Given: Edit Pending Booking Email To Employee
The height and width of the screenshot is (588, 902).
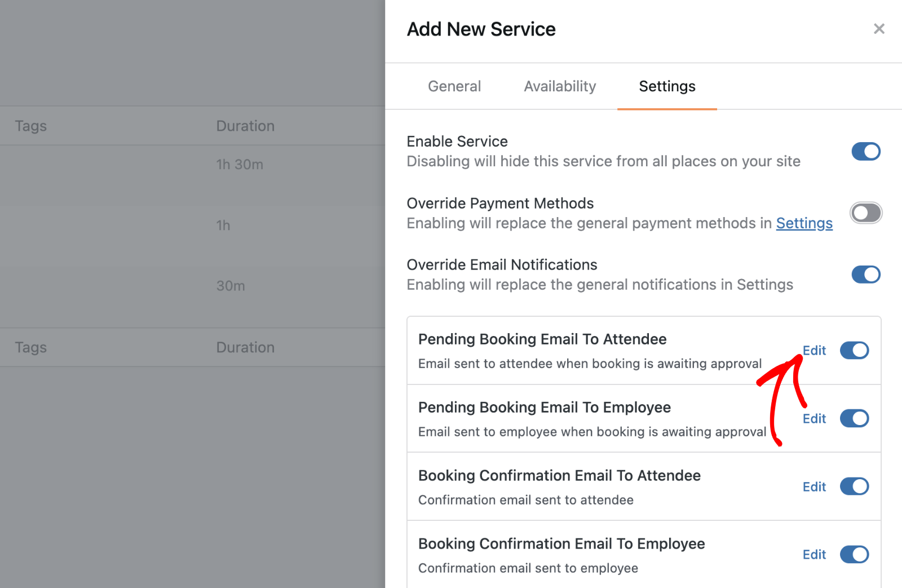Looking at the screenshot, I should point(813,418).
